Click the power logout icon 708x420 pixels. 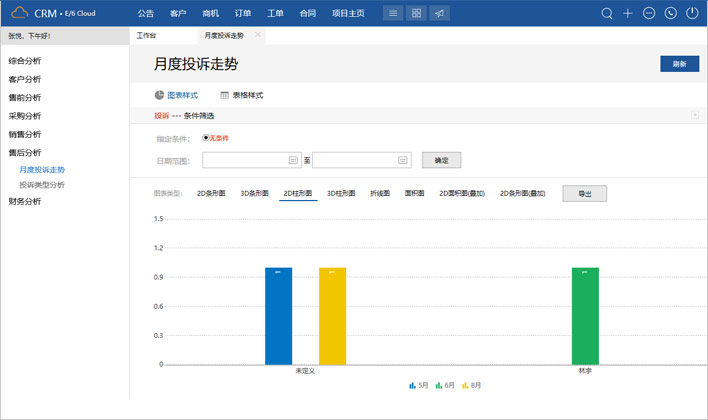(691, 14)
